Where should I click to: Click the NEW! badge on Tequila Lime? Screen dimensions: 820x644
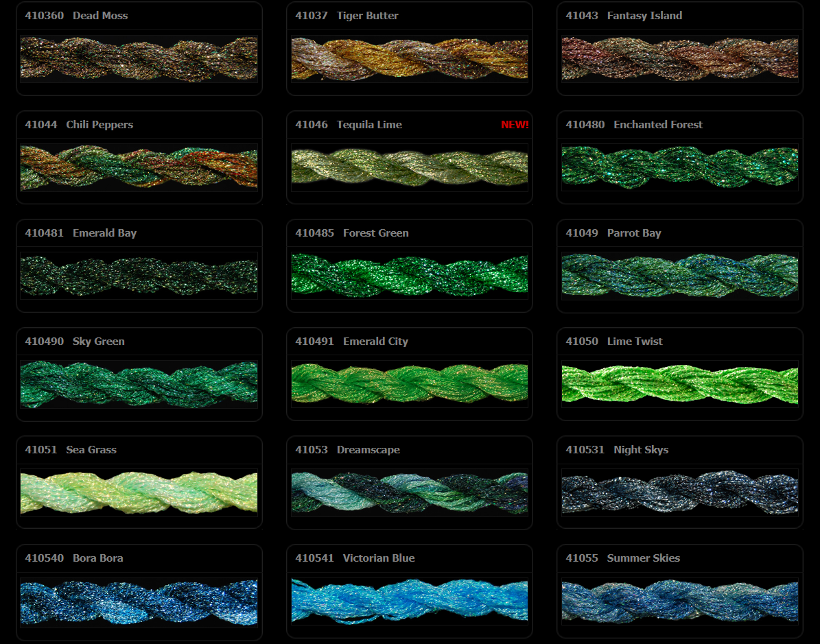(x=515, y=124)
